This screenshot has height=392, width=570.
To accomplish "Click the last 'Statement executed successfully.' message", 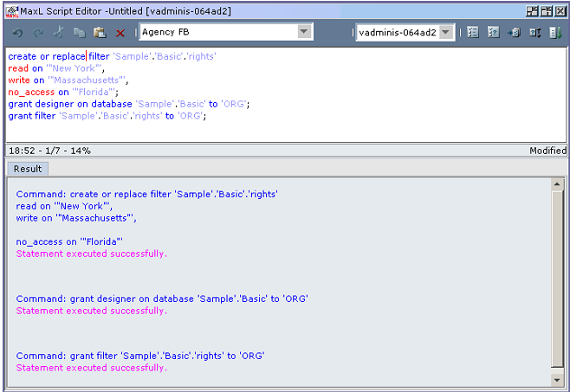I will tap(92, 368).
